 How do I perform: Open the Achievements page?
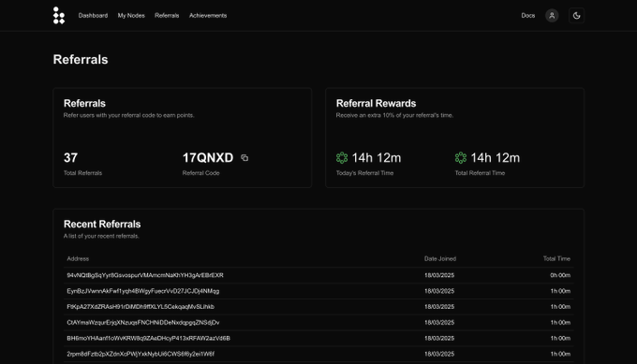(x=208, y=15)
